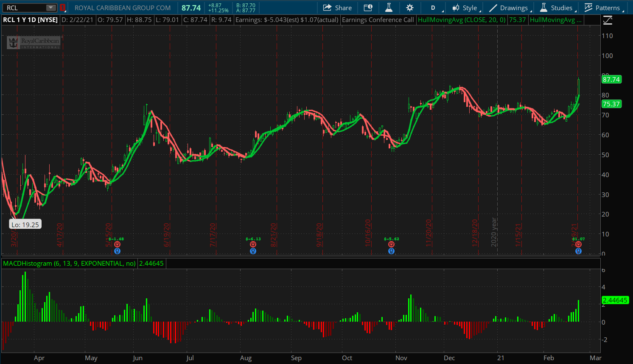Click the 100 price level on axis
The width and height of the screenshot is (633, 364).
pyautogui.click(x=607, y=56)
